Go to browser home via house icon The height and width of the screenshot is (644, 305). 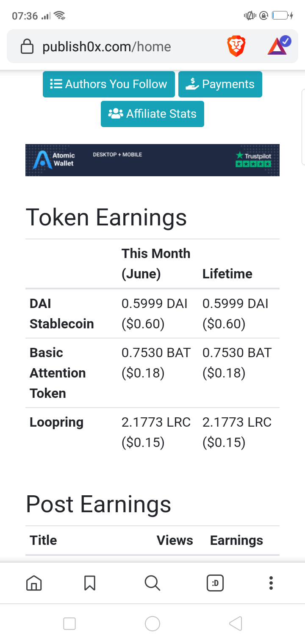(34, 583)
